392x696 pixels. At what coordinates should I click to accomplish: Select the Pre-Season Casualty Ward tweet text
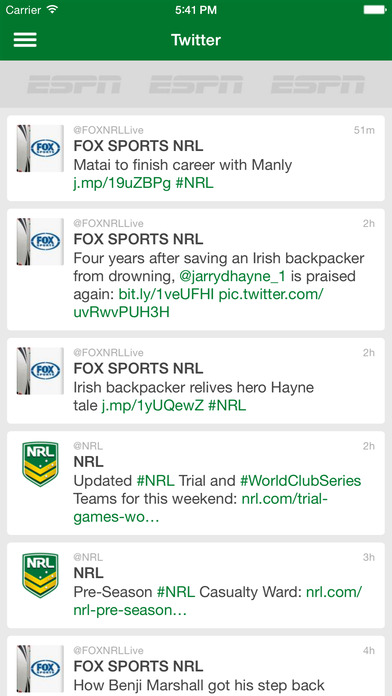218,601
